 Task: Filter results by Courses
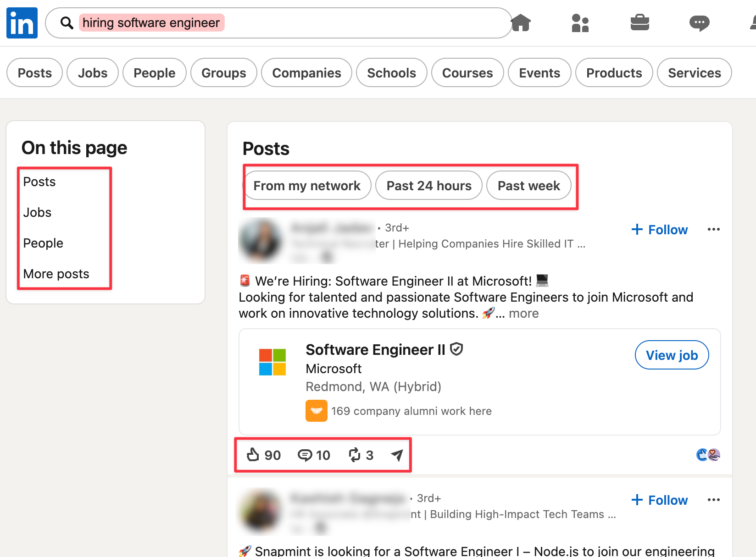(467, 72)
